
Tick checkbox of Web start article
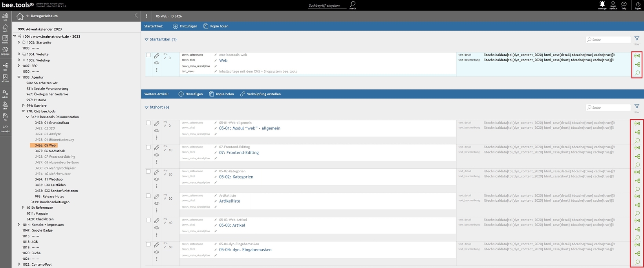click(x=148, y=55)
